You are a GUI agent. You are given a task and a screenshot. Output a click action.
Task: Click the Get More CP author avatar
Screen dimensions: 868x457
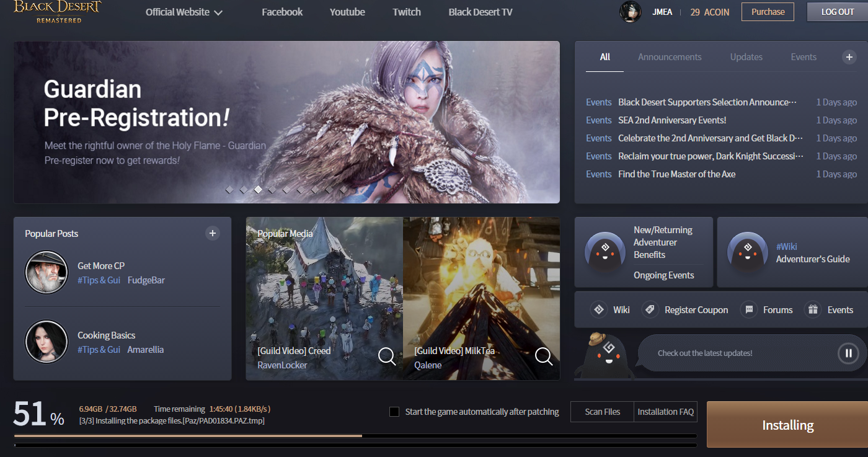click(x=46, y=272)
